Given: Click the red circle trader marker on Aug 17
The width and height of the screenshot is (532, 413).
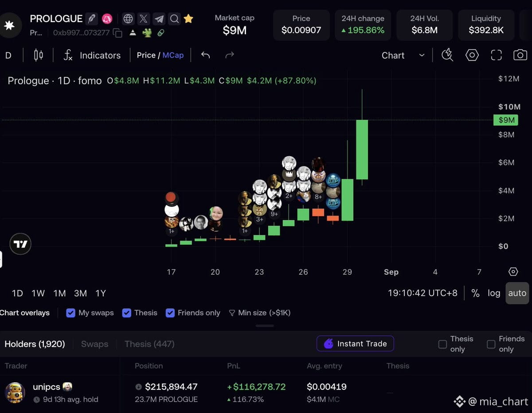Looking at the screenshot, I should (x=172, y=198).
